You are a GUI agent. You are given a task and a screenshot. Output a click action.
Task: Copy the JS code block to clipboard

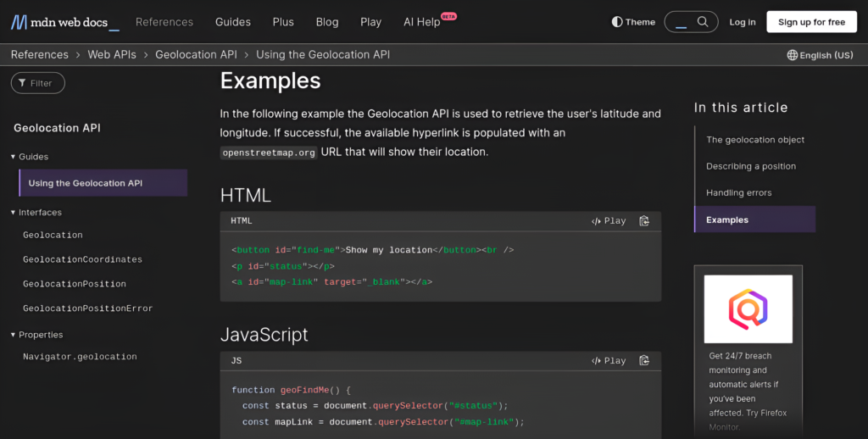(x=644, y=361)
